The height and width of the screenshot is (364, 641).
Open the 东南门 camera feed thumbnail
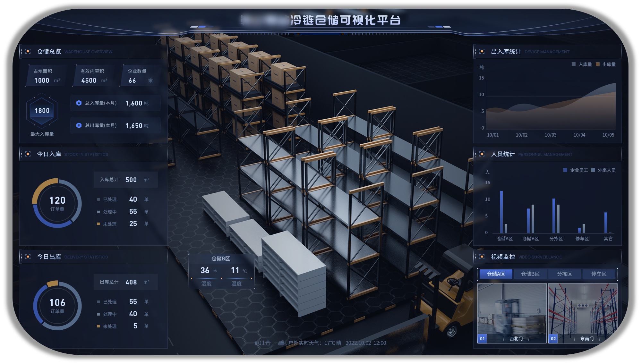tap(583, 313)
